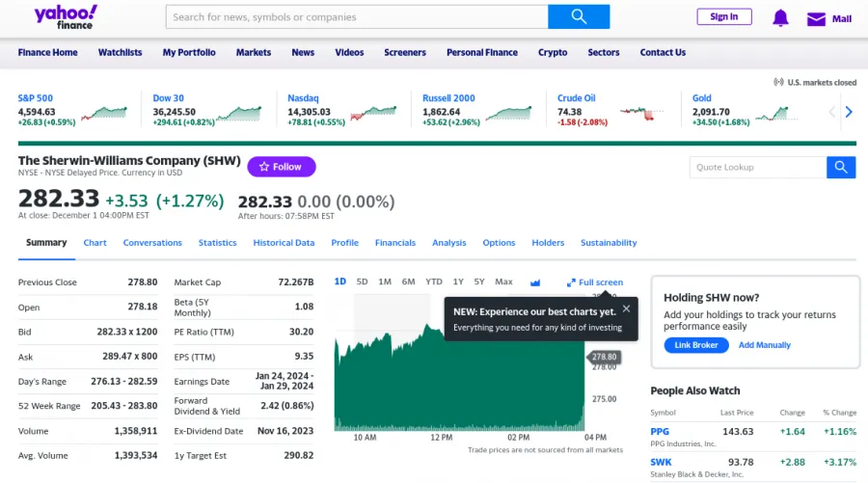Focus the Quote Lookup field
868x483 pixels.
pyautogui.click(x=758, y=167)
